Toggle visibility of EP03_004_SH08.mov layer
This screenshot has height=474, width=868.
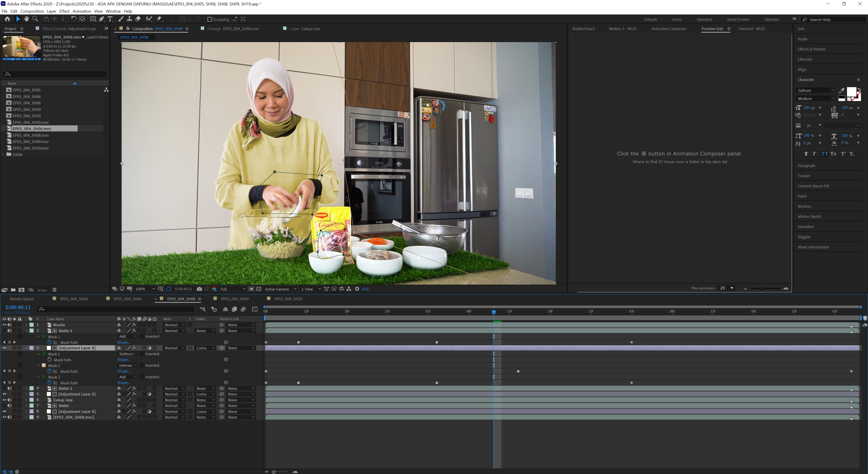point(4,417)
